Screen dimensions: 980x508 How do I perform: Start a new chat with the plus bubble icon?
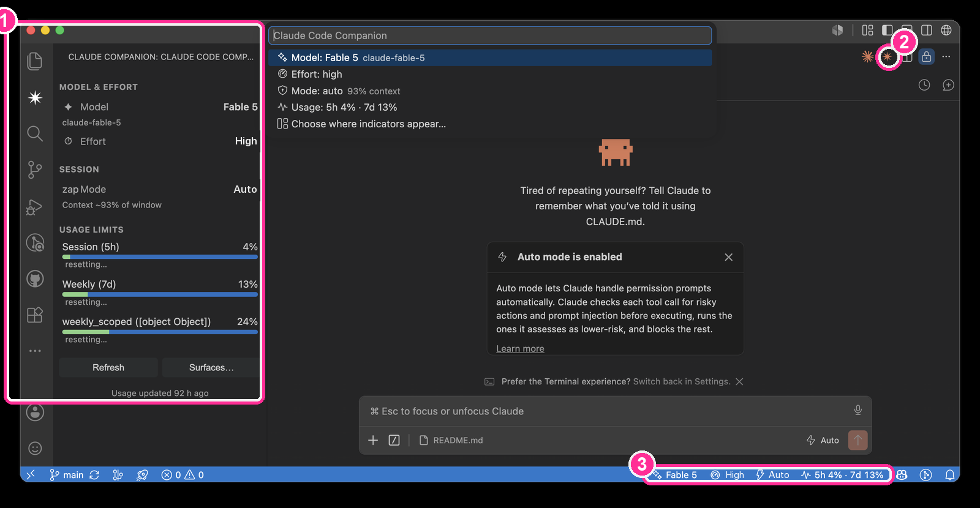pos(948,85)
